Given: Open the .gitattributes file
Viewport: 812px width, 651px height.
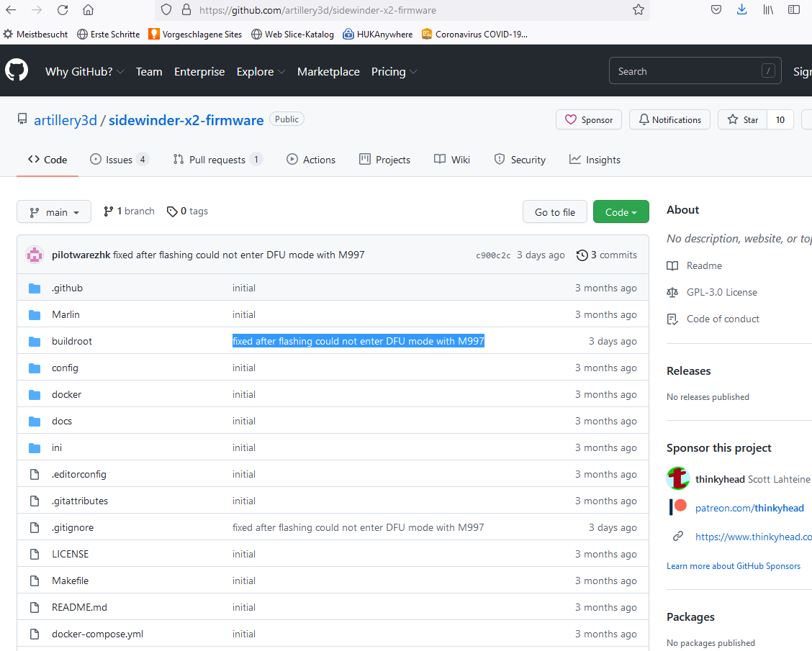Looking at the screenshot, I should (80, 501).
